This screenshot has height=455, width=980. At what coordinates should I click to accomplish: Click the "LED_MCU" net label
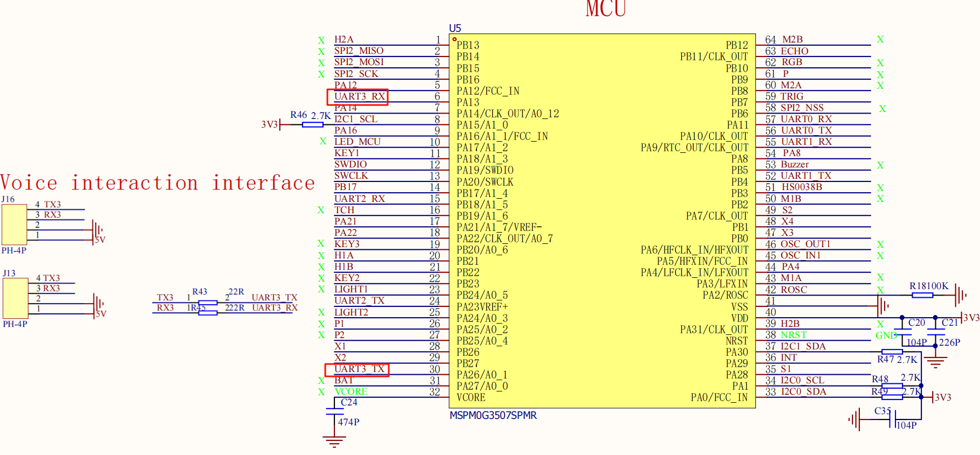click(x=357, y=141)
